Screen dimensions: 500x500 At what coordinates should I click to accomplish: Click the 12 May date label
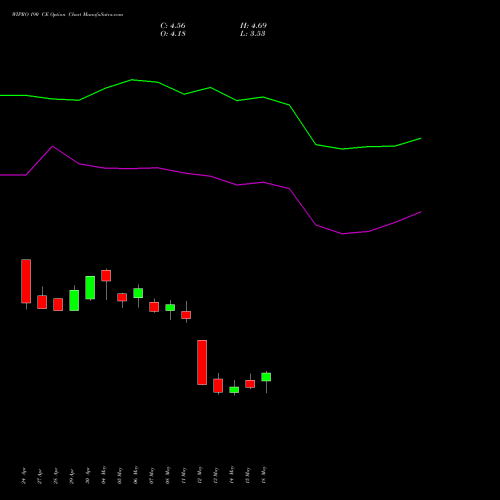(x=200, y=475)
